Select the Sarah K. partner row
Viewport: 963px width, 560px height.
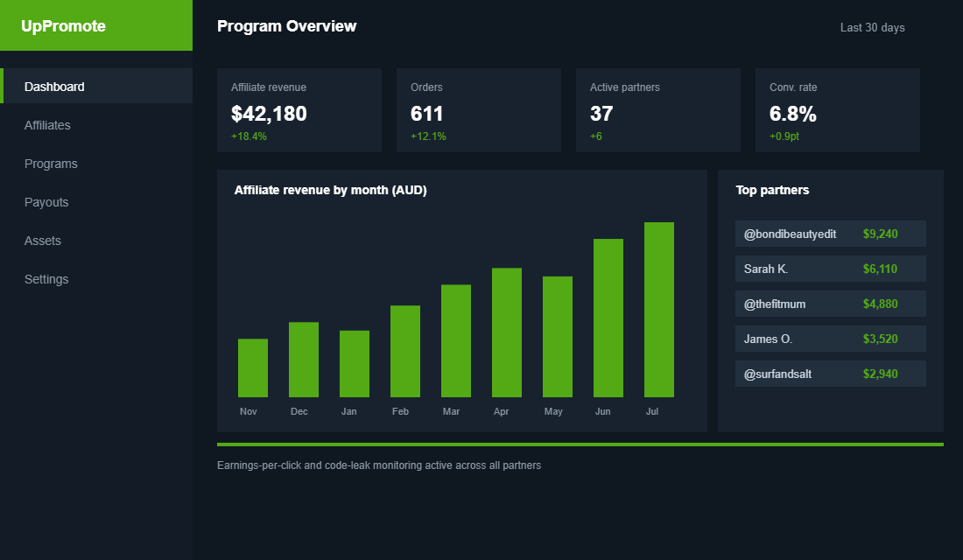pos(830,269)
